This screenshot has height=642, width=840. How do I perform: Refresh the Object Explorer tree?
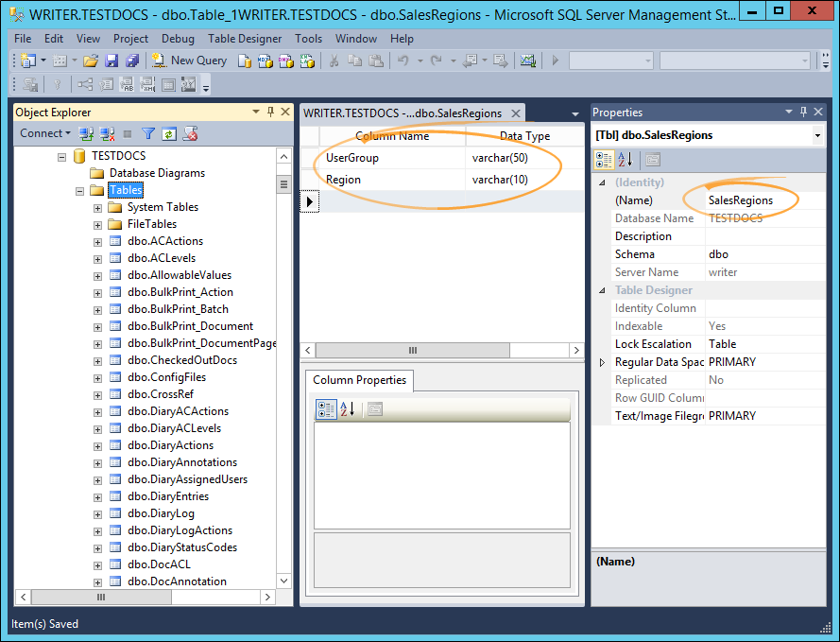pyautogui.click(x=169, y=133)
